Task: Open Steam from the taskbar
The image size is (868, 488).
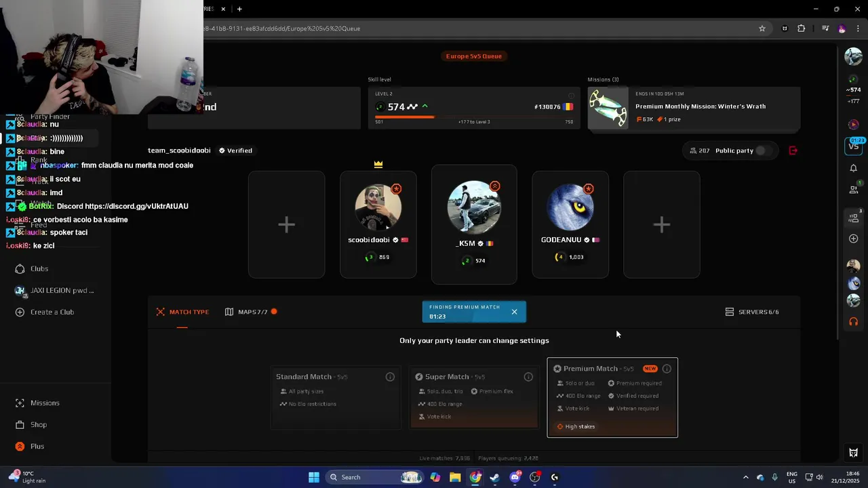Action: point(495,477)
